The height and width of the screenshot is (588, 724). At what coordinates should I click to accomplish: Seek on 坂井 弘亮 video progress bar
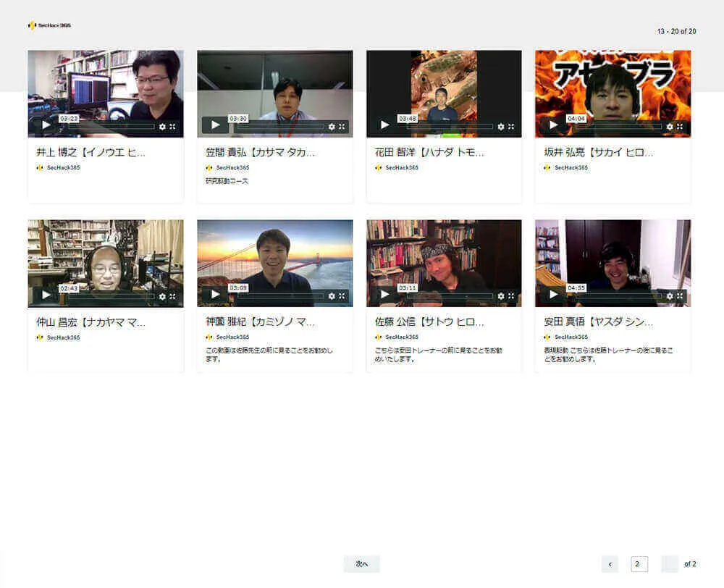coord(618,127)
